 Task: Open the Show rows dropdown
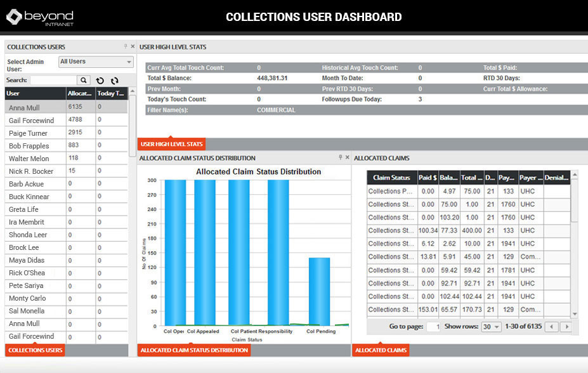tap(490, 327)
